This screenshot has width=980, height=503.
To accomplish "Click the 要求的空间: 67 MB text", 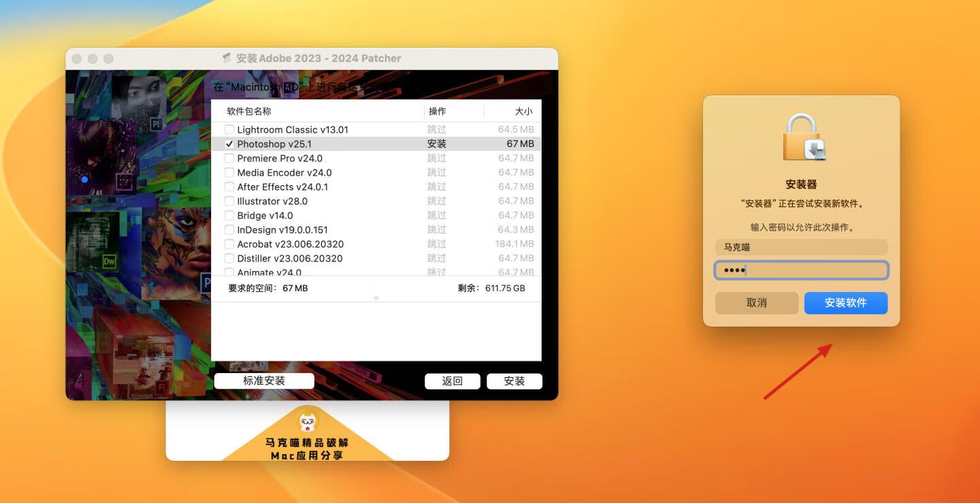I will click(x=268, y=288).
